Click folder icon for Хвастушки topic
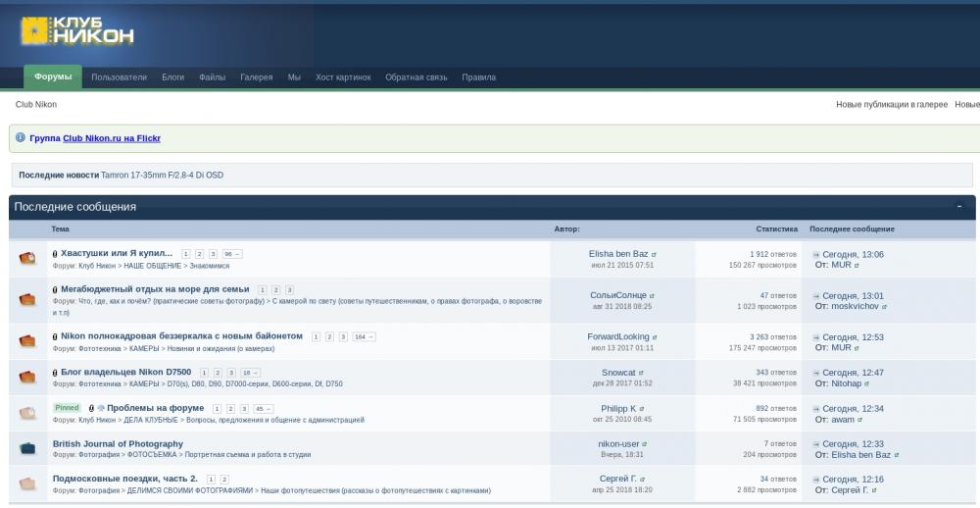Image resolution: width=980 pixels, height=508 pixels. (x=27, y=258)
